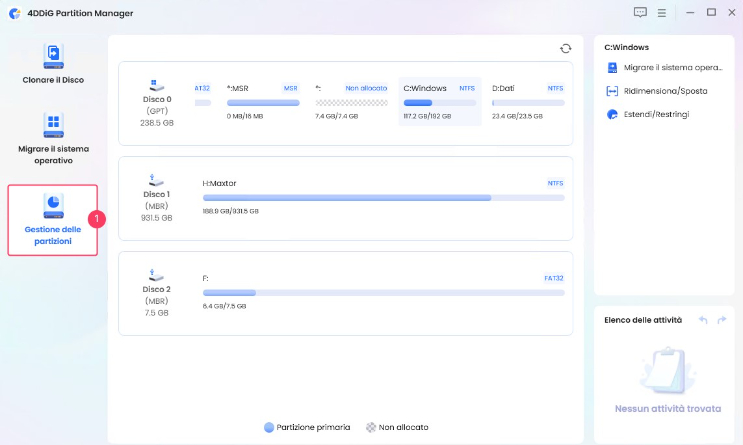Open the Clonare il Disco icon
This screenshot has width=743, height=445.
coord(54,56)
